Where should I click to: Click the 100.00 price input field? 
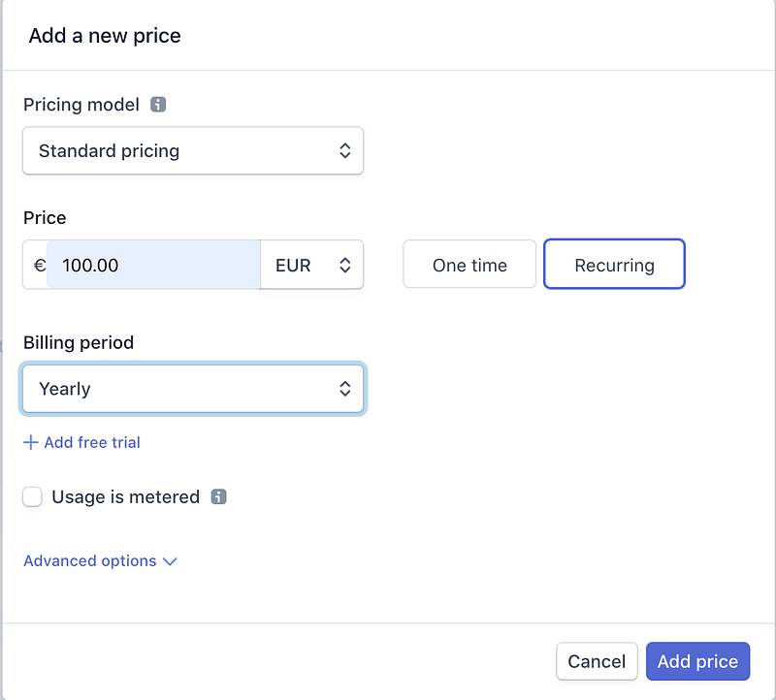point(153,265)
